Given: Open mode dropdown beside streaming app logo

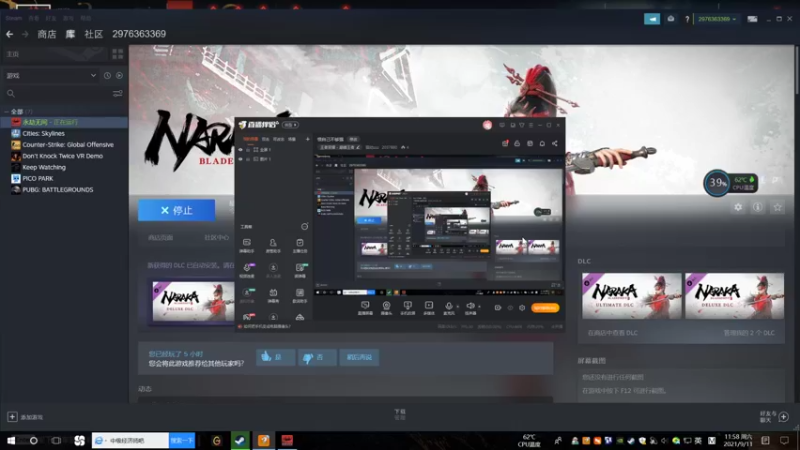Looking at the screenshot, I should tap(291, 125).
